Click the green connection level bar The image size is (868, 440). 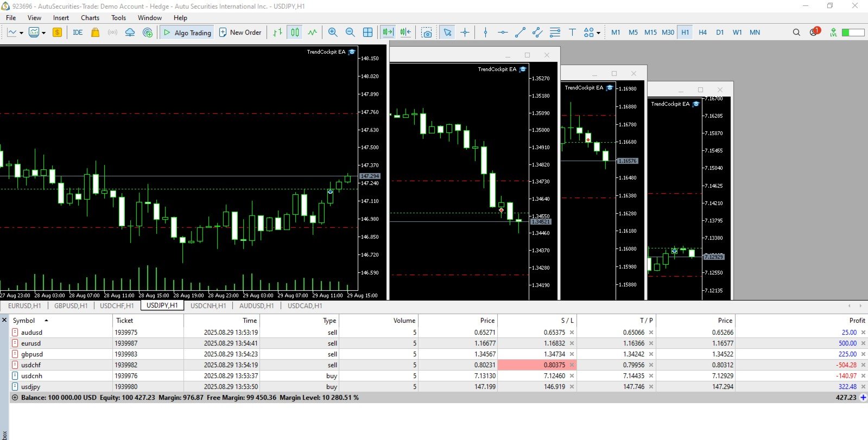[853, 33]
